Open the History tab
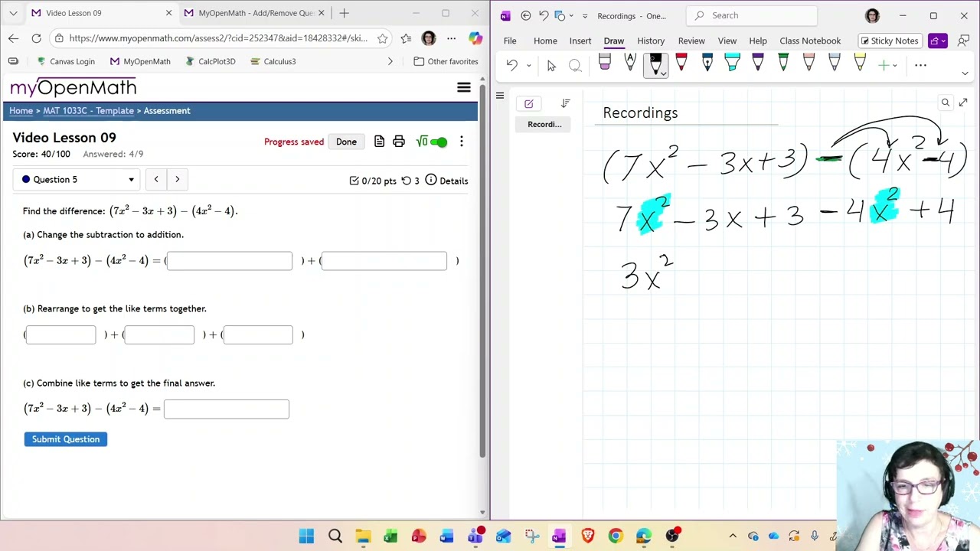The width and height of the screenshot is (980, 551). [651, 41]
